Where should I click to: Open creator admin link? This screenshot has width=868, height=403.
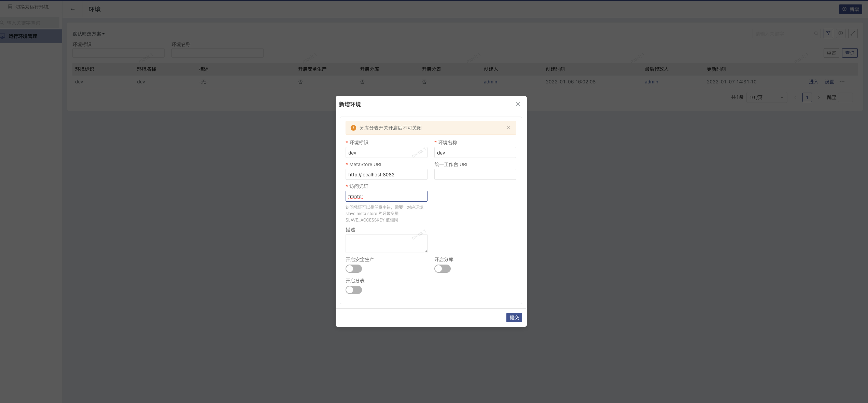(x=490, y=82)
